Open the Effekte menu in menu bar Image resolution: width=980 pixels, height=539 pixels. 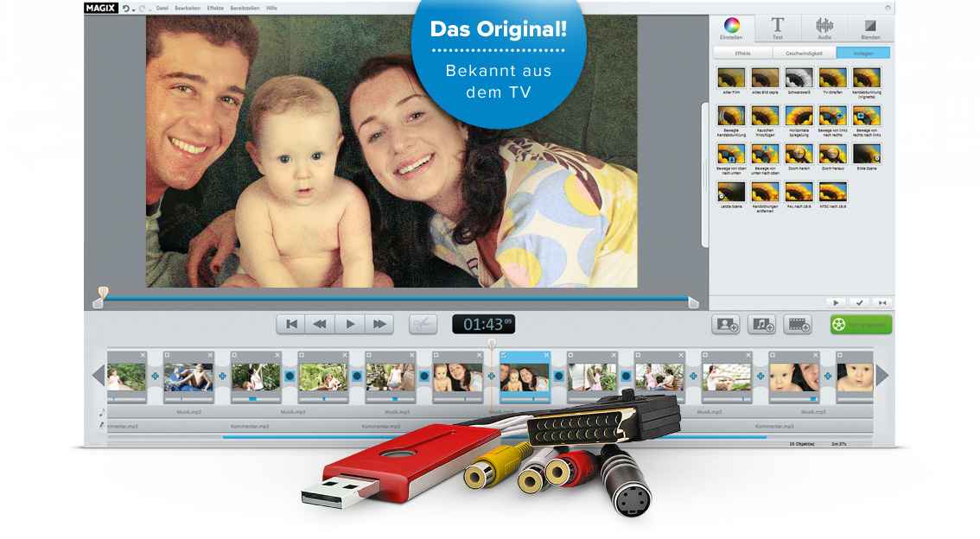coord(215,8)
